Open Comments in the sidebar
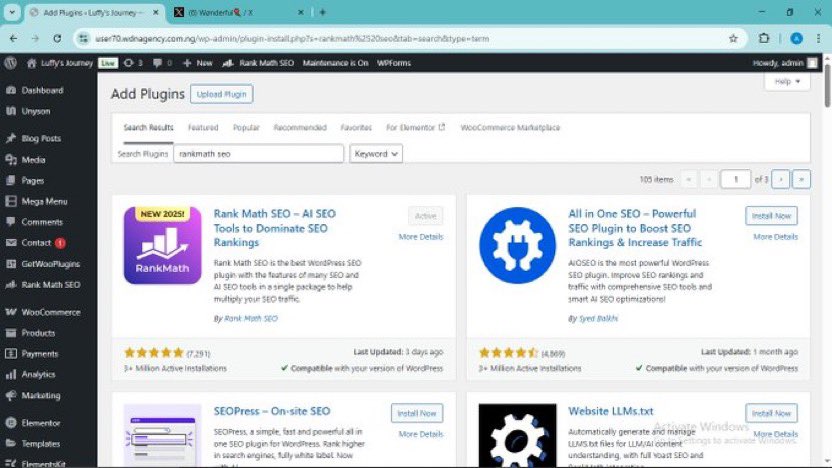832x468 pixels. [x=41, y=222]
